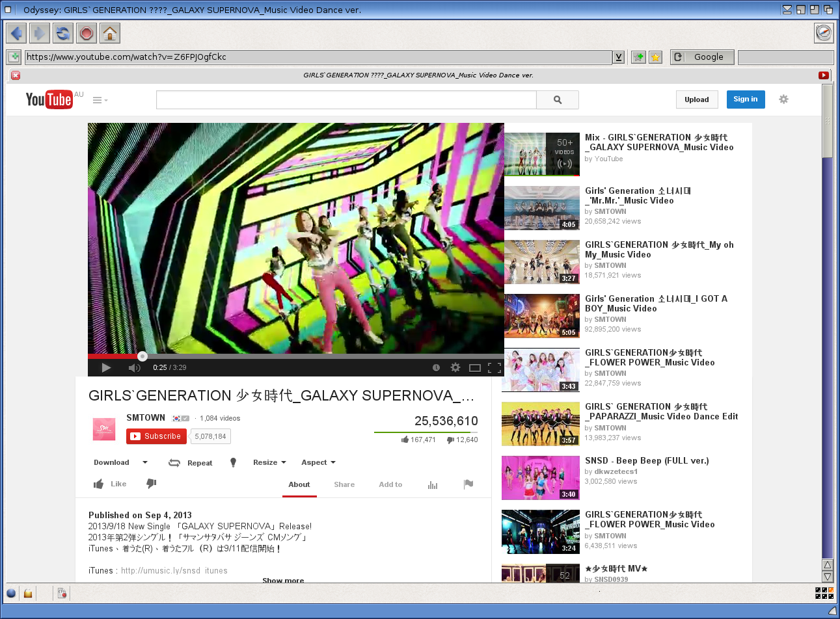Viewport: 840px width, 619px height.
Task: Click the YouTube favicon at tab bar end
Action: [824, 75]
